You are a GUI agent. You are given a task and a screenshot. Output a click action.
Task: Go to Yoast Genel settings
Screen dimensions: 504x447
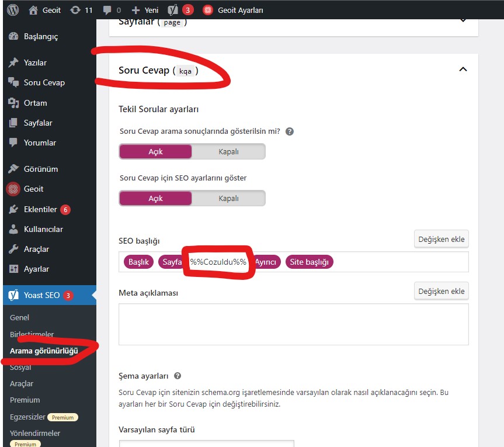tap(19, 318)
